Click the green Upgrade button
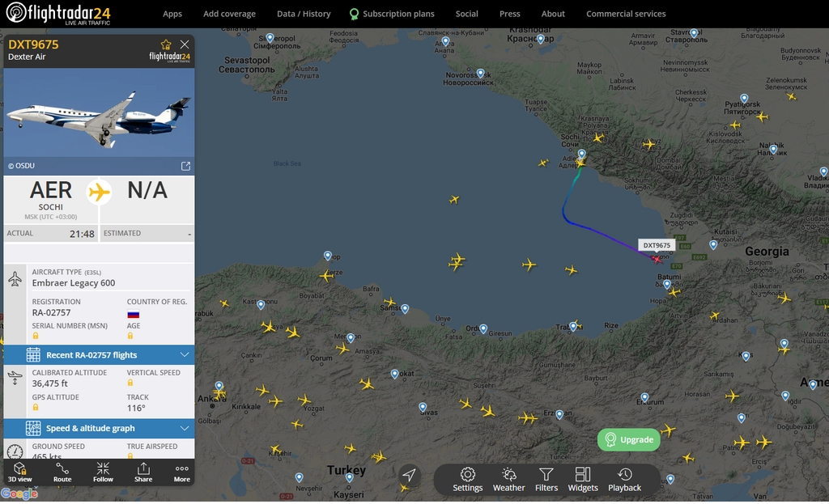The width and height of the screenshot is (829, 504). [628, 439]
